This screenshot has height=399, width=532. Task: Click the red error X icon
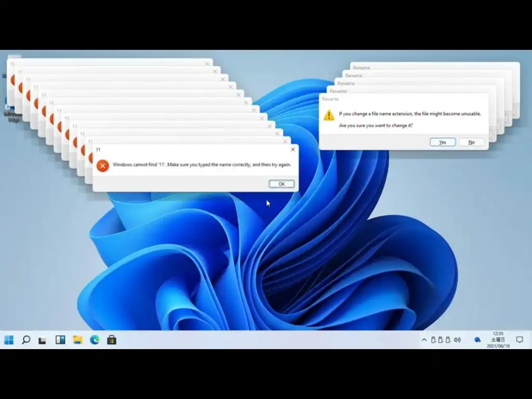pyautogui.click(x=102, y=166)
